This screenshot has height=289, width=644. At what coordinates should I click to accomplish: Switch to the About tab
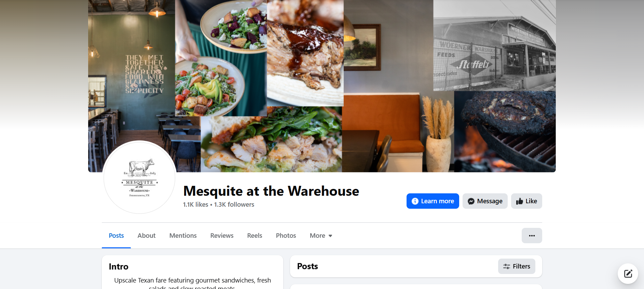[x=147, y=236]
